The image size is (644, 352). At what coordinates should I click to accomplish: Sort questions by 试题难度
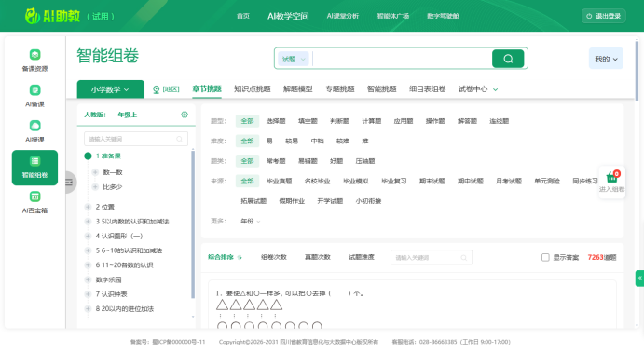[x=361, y=257]
